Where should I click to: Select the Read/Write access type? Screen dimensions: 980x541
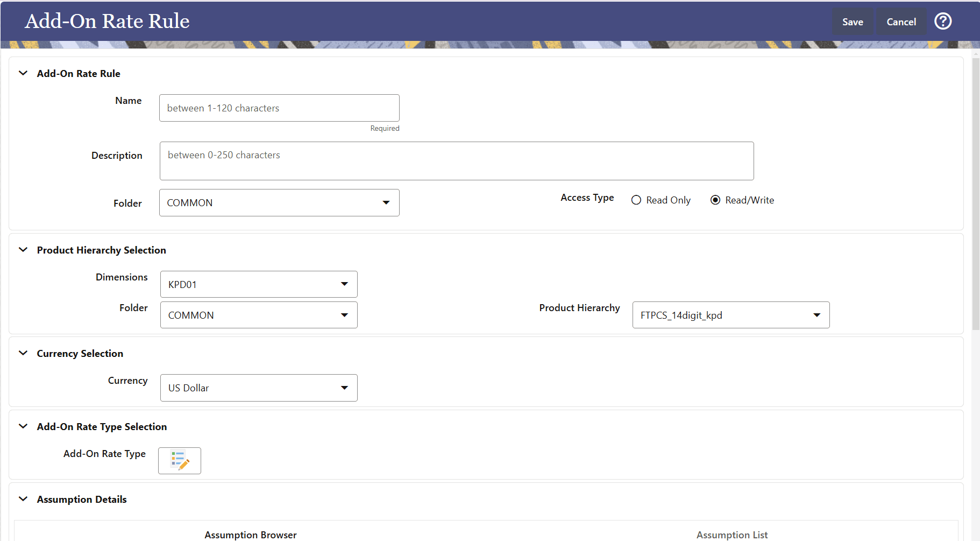(x=715, y=200)
